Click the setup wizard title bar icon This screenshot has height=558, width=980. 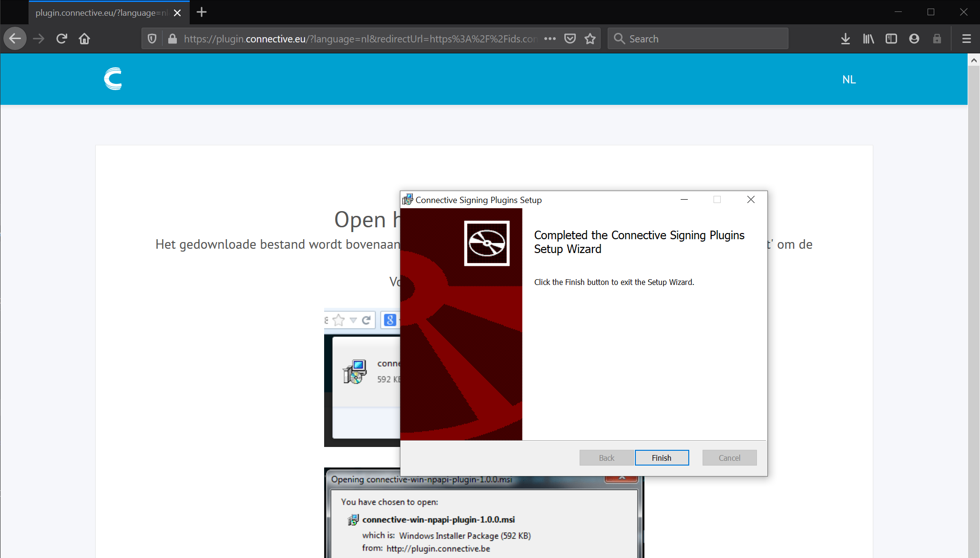(x=408, y=200)
